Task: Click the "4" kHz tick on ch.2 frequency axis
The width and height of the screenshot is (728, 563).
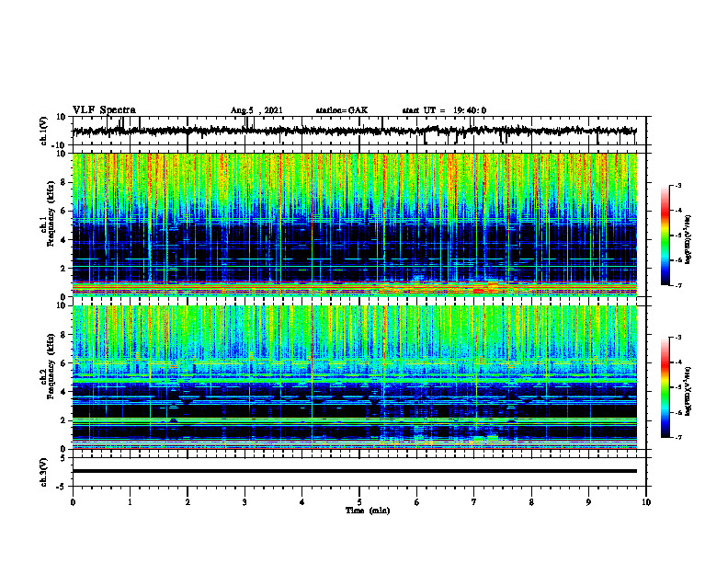Action: point(63,392)
